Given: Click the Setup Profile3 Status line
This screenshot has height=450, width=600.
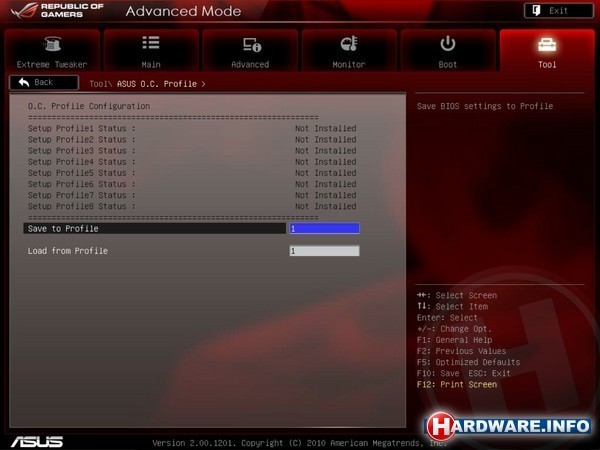Looking at the screenshot, I should (x=192, y=150).
